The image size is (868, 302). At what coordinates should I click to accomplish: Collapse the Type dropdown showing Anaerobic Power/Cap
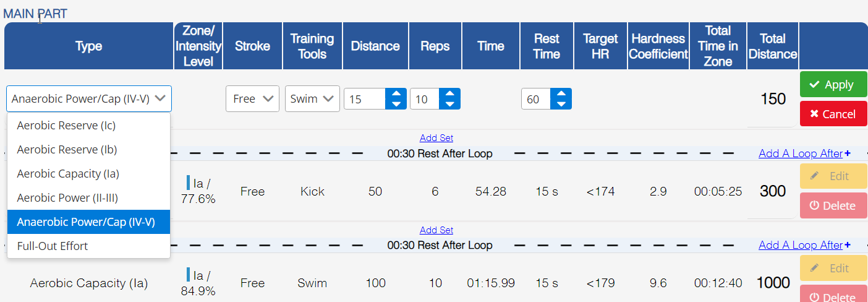click(89, 98)
